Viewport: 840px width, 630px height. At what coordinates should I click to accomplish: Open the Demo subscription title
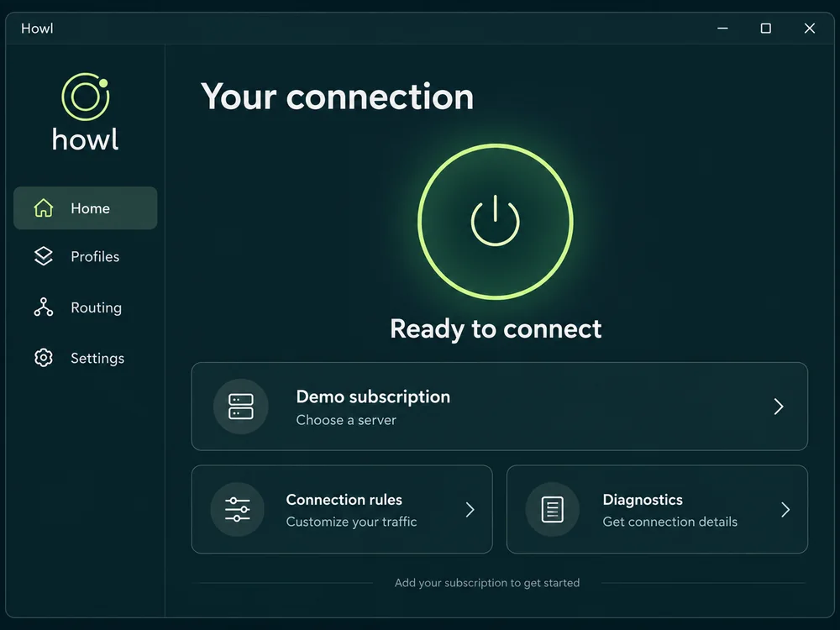click(x=373, y=396)
